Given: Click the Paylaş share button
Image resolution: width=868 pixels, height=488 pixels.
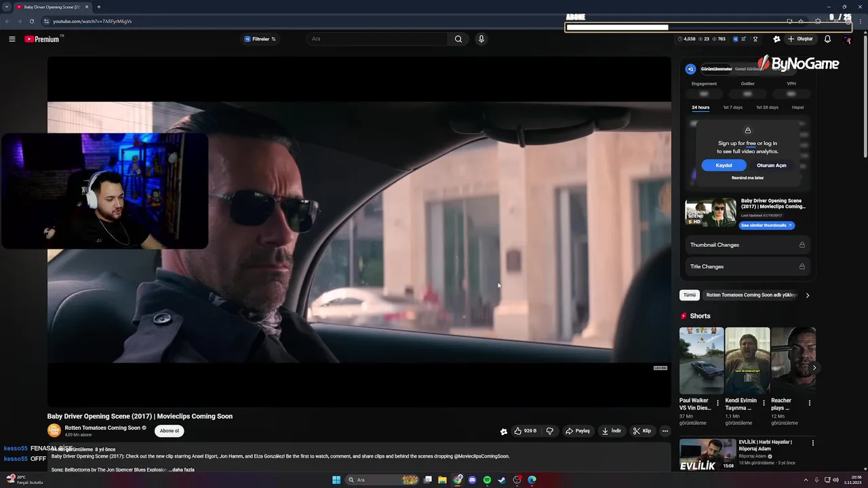Looking at the screenshot, I should tap(578, 431).
